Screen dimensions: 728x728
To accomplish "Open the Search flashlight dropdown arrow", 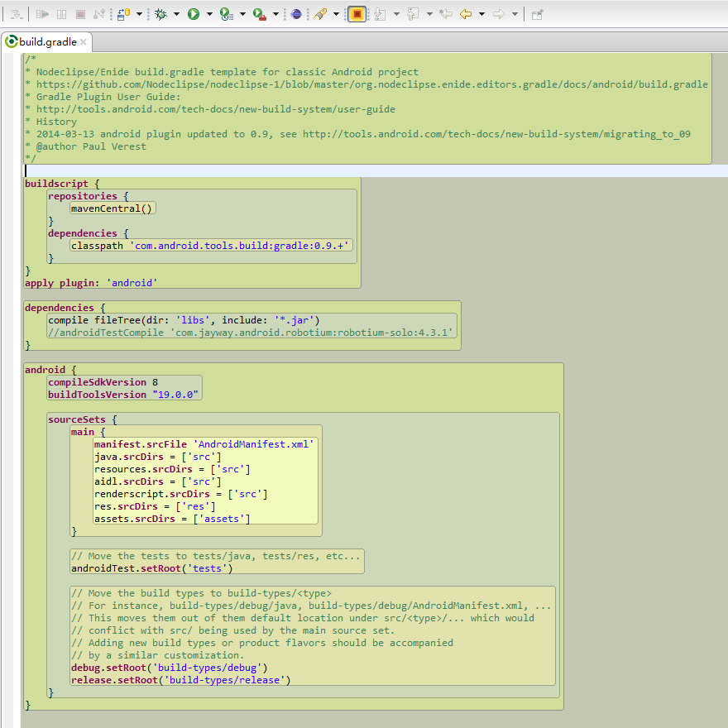I will [x=336, y=14].
